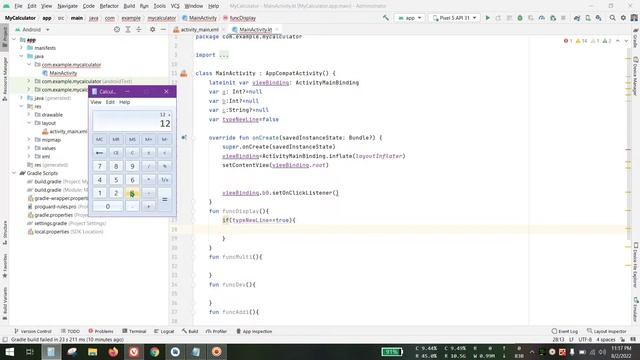The image size is (640, 360).
Task: Open the Refactor menu
Action: tap(109, 6)
